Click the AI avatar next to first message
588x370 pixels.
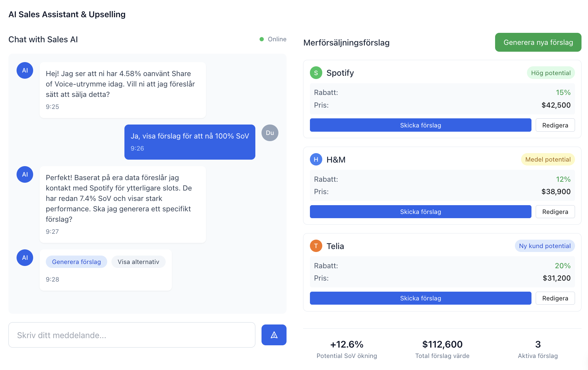(25, 70)
